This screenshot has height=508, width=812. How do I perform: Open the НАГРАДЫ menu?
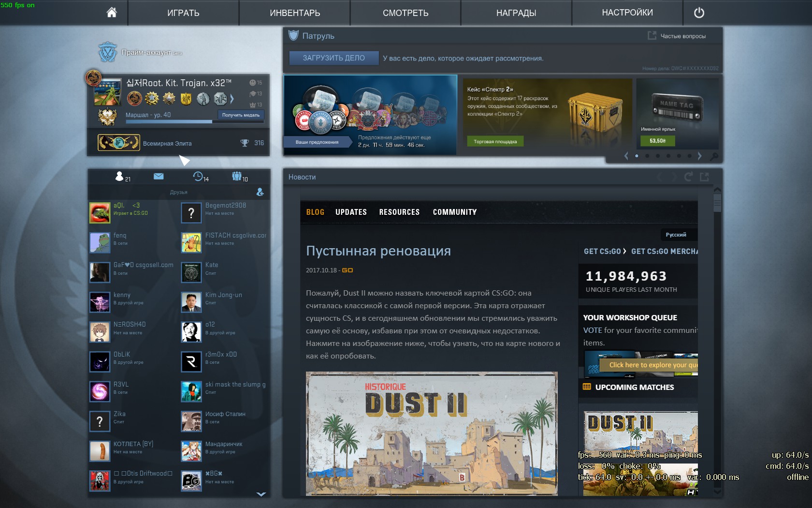(516, 13)
